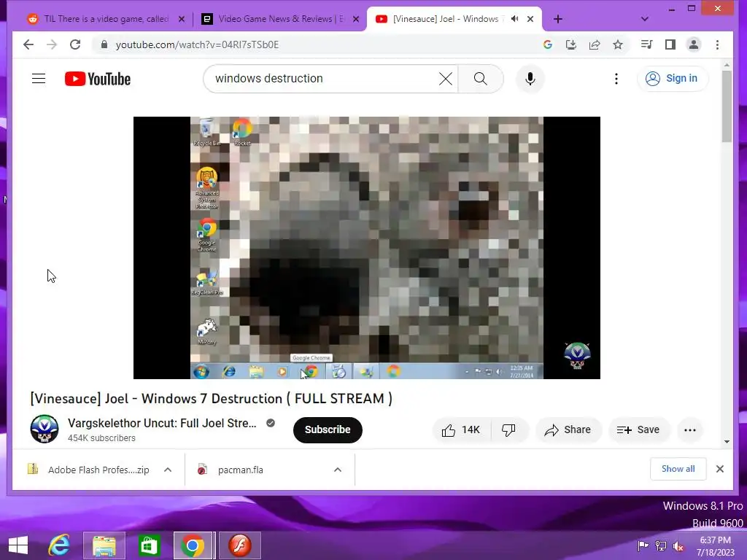Image resolution: width=747 pixels, height=560 pixels.
Task: Open the taskbar clock showing 6:37 PM
Action: click(716, 546)
